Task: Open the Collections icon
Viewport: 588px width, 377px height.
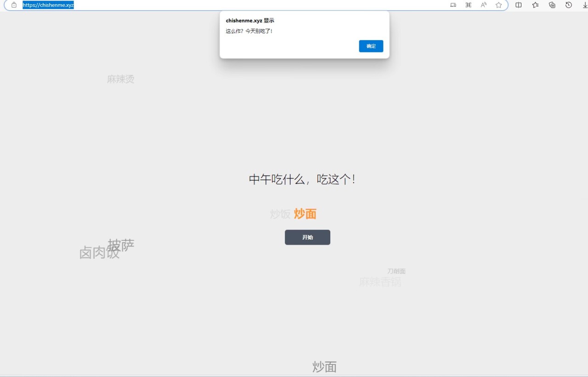Action: [x=552, y=5]
